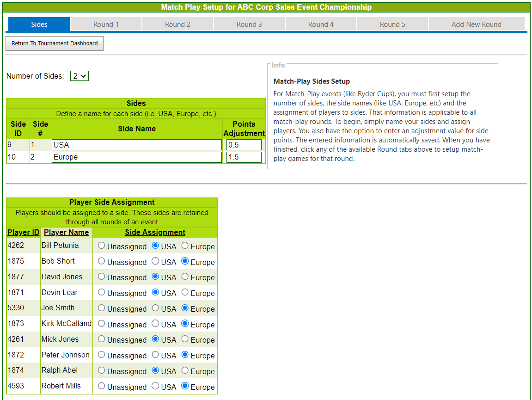Click the Add New Round tab
Viewport: 532px width, 400px height.
(476, 25)
